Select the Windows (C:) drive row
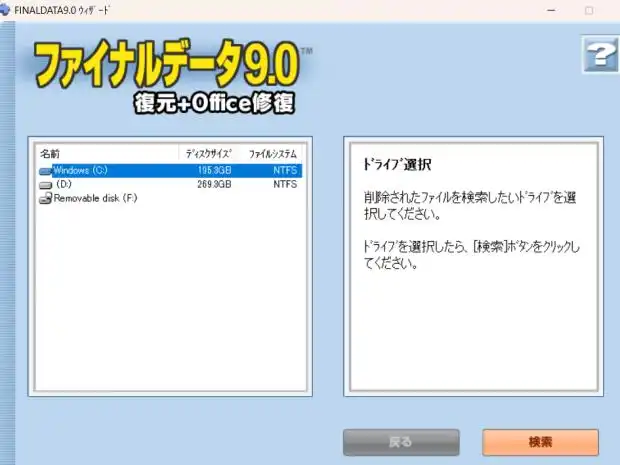620x465 pixels. (170, 170)
